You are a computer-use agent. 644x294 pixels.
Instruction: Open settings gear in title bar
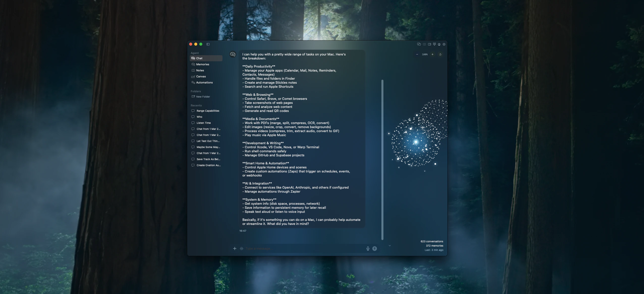point(444,44)
